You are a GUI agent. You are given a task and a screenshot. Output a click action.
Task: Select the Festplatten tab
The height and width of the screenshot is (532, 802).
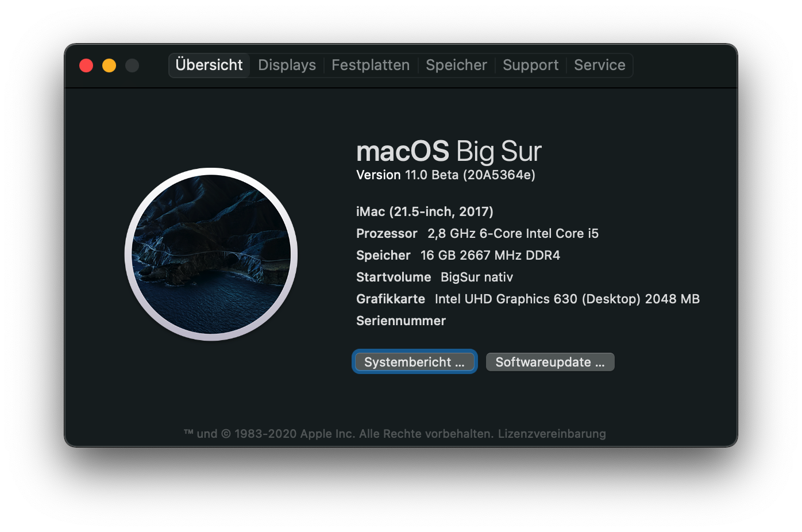click(x=371, y=65)
